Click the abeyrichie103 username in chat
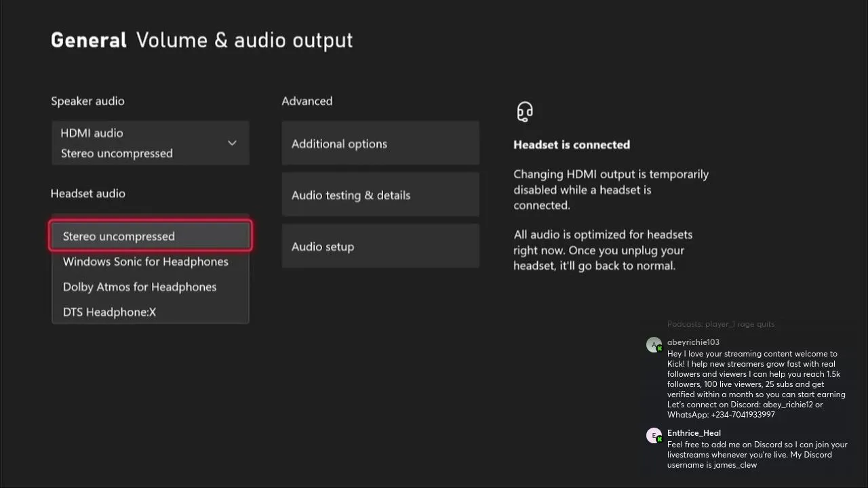Viewport: 868px width, 488px height. pyautogui.click(x=693, y=342)
